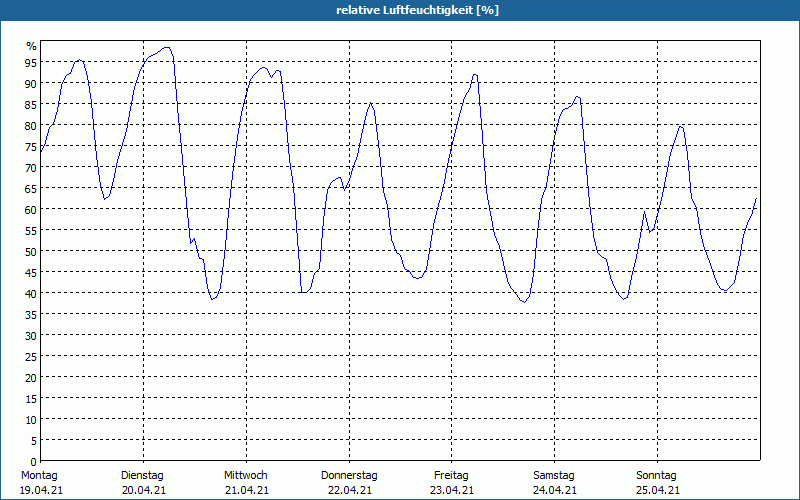Screen dimensions: 800x500
Task: Click the curve peak just after Freitag
Action: coord(475,74)
